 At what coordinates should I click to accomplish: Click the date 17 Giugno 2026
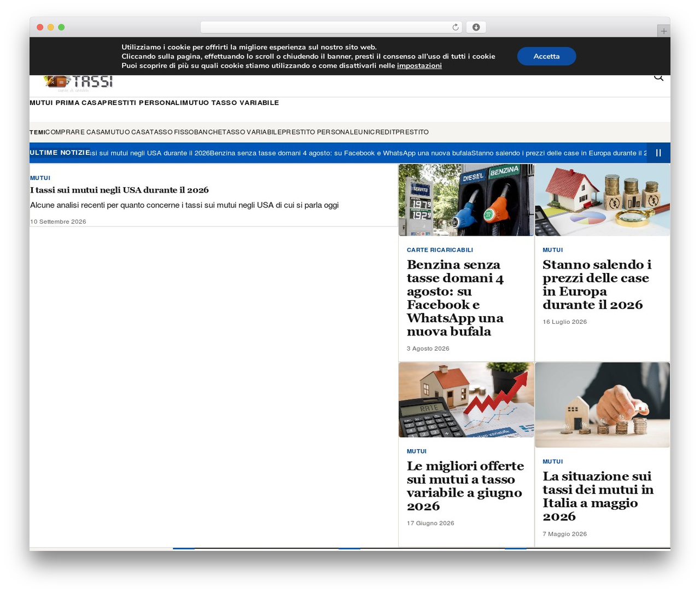430,523
